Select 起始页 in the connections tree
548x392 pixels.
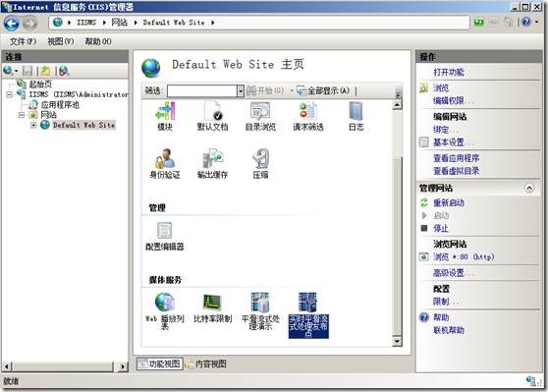click(40, 84)
